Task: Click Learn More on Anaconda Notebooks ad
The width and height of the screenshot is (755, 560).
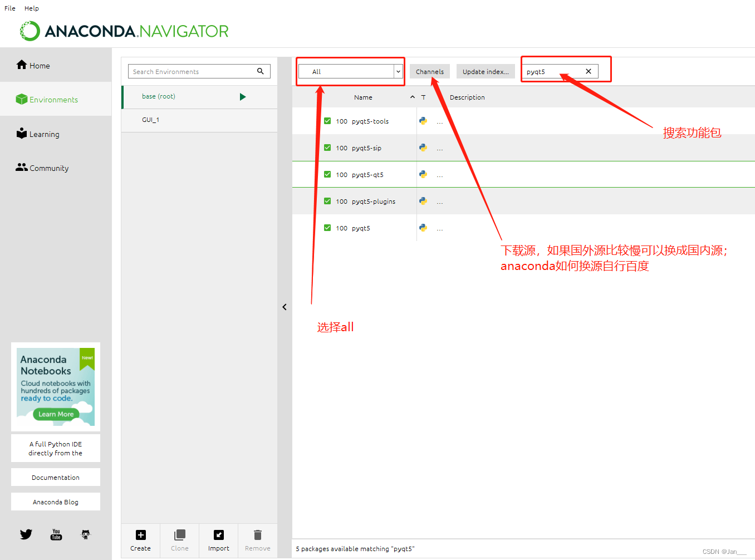Action: (x=56, y=414)
